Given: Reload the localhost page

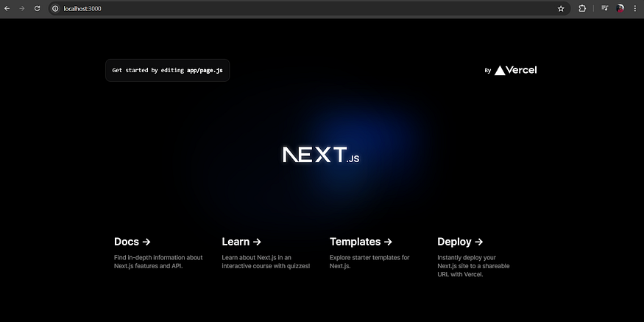Looking at the screenshot, I should [x=37, y=8].
